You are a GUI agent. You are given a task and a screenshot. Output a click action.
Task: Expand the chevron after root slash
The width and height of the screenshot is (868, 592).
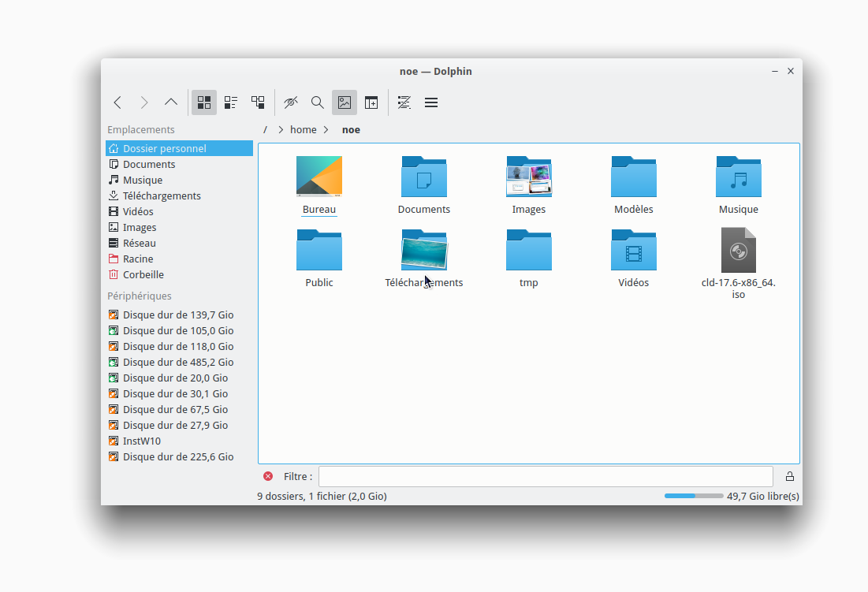281,130
